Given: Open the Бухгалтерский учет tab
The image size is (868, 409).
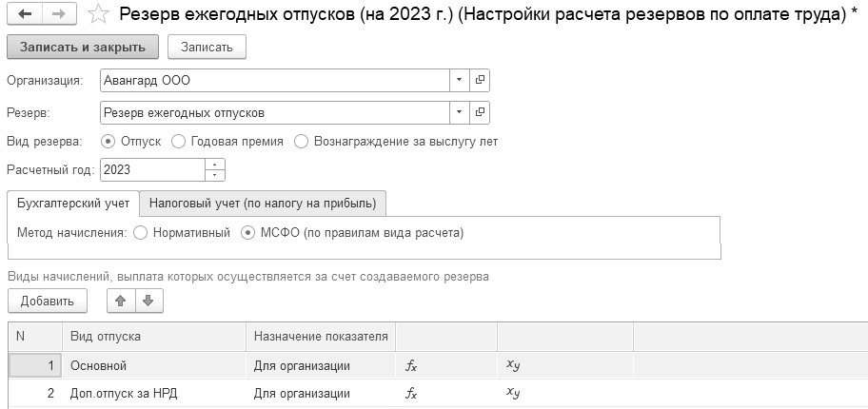Looking at the screenshot, I should pyautogui.click(x=73, y=204).
